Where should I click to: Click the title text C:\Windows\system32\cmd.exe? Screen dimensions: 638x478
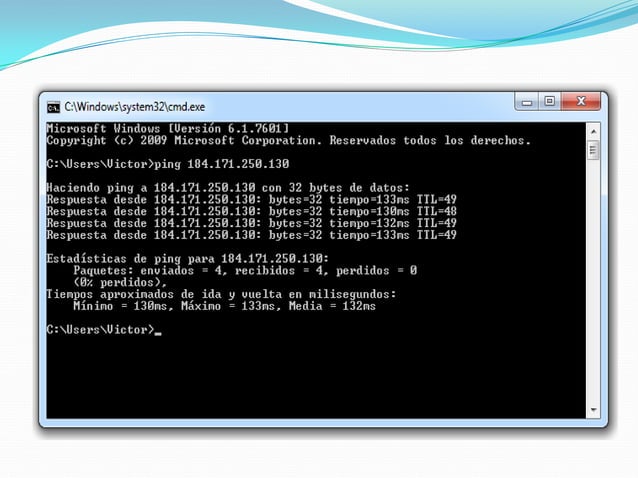pyautogui.click(x=135, y=107)
